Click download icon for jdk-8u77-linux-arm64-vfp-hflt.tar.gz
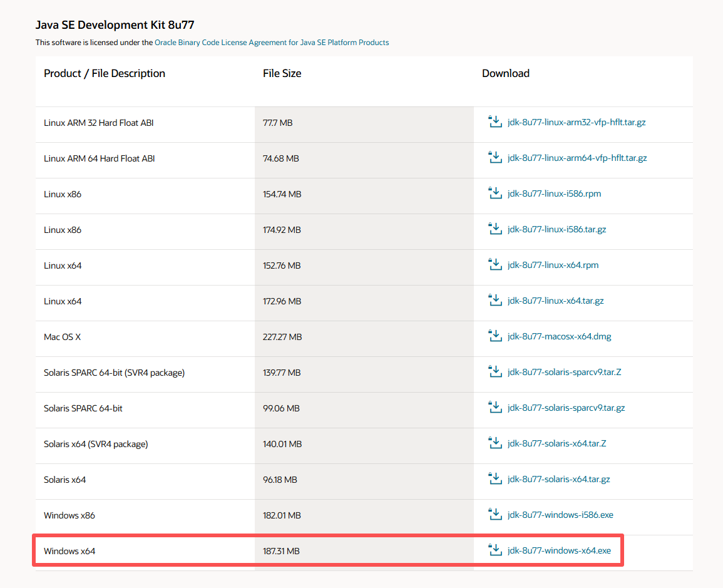The image size is (723, 588). [495, 157]
